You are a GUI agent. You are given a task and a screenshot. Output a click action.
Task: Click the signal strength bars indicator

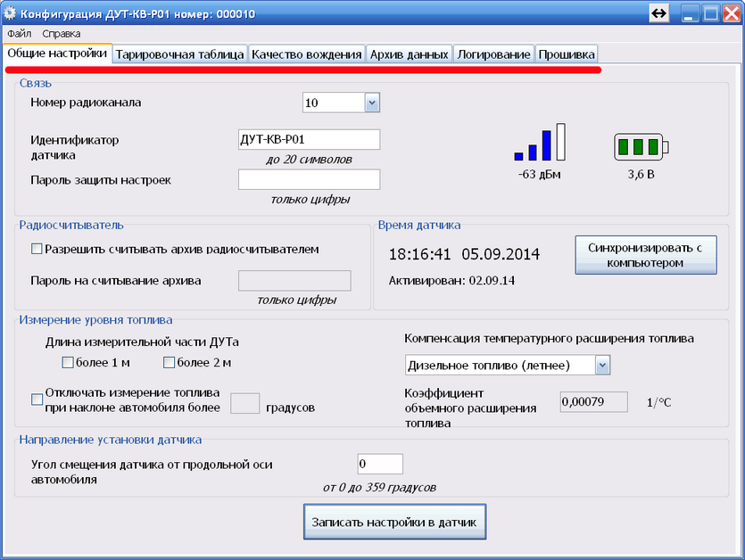click(540, 142)
